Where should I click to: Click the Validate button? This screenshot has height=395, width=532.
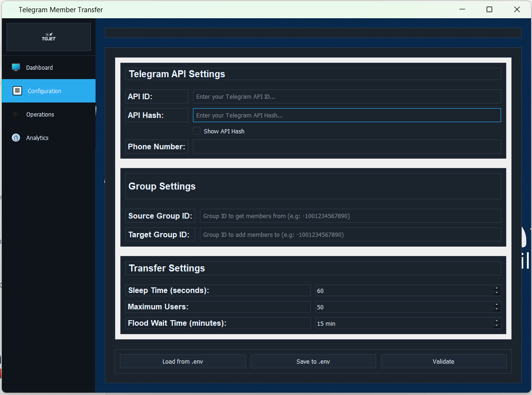tap(443, 361)
